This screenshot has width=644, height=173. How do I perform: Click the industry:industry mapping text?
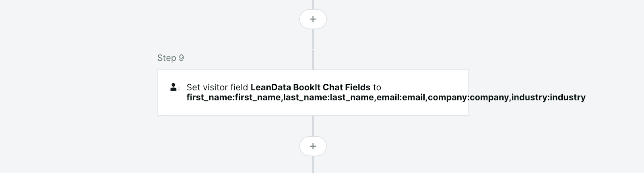(x=548, y=98)
